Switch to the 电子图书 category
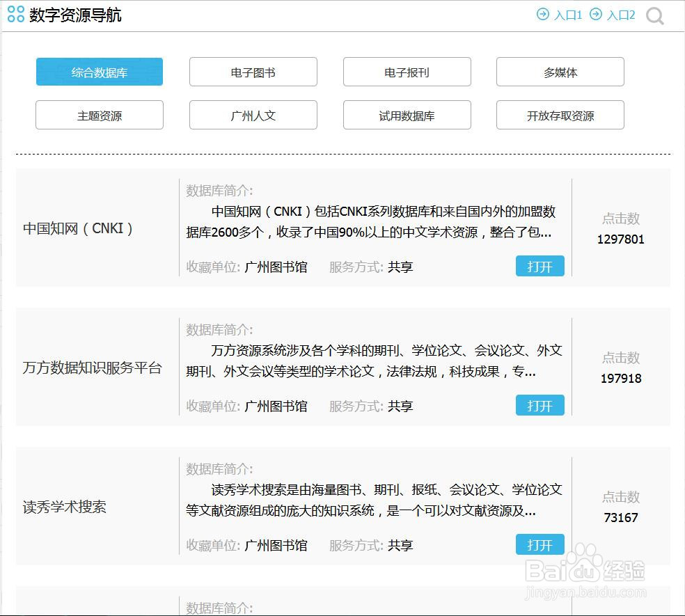The image size is (685, 616). click(253, 72)
